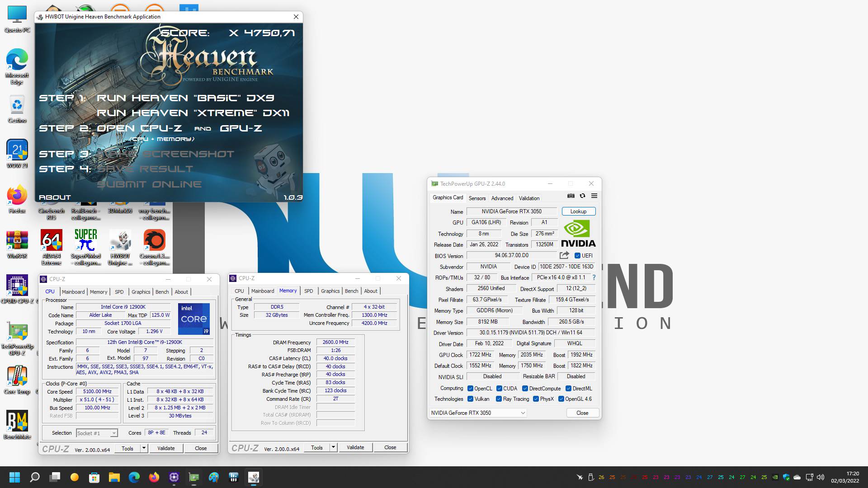The width and height of the screenshot is (868, 488).
Task: Click the Bus Interface question mark
Action: (x=594, y=277)
